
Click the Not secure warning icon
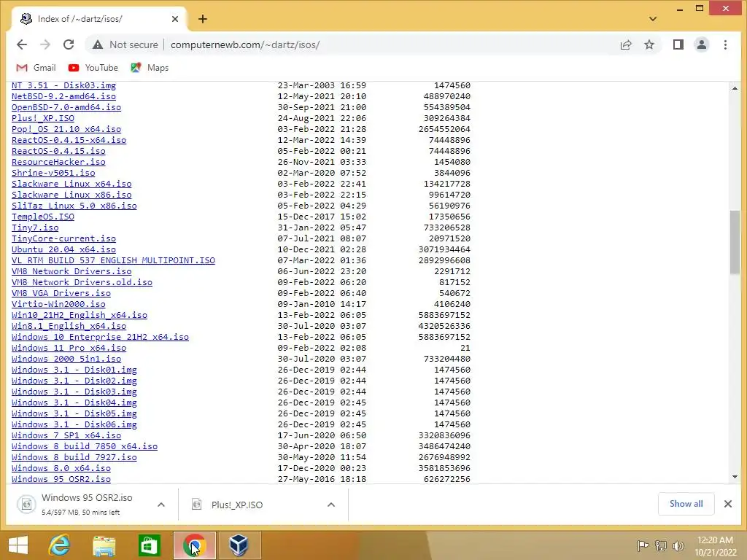98,44
